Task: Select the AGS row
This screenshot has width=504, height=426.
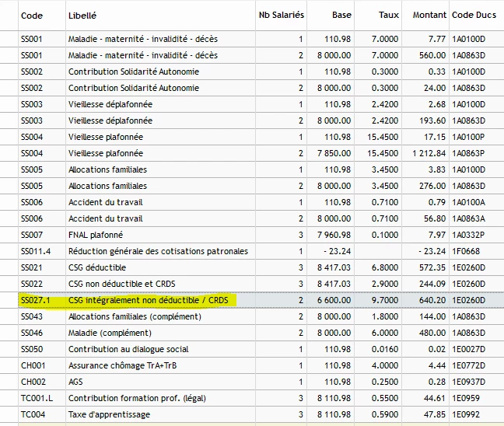Action: 75,382
